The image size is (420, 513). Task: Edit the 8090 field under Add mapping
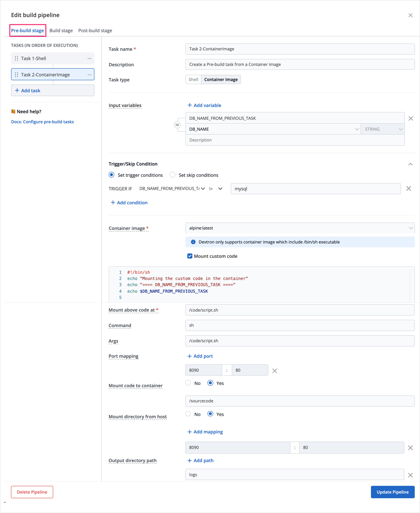(x=238, y=447)
